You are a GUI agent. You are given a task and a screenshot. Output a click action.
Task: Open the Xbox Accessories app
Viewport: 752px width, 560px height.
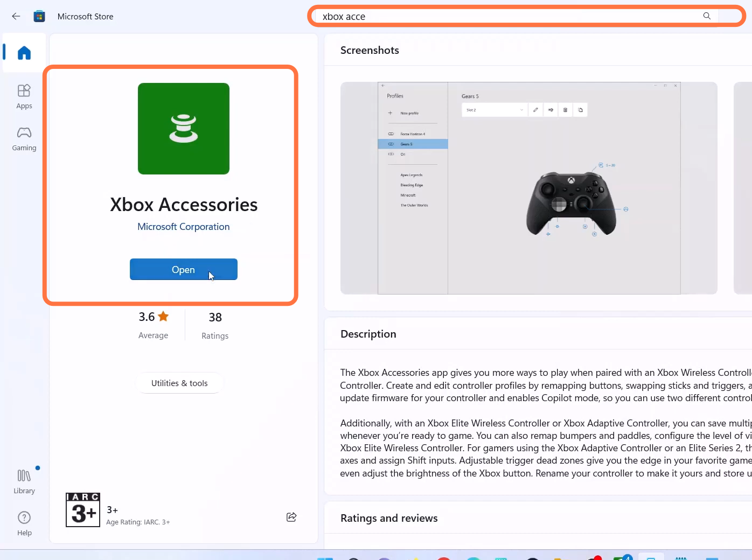pyautogui.click(x=184, y=269)
